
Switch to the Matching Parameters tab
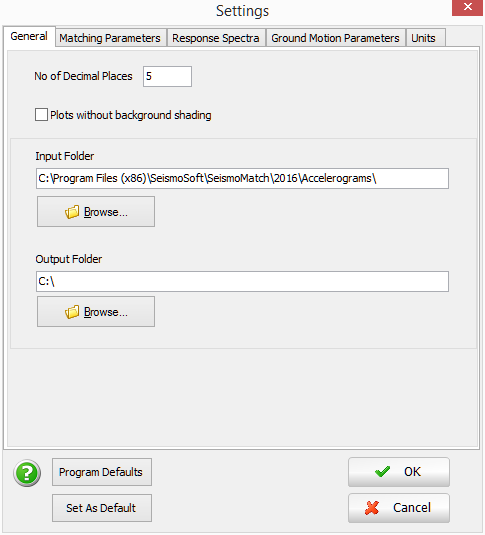pos(110,38)
